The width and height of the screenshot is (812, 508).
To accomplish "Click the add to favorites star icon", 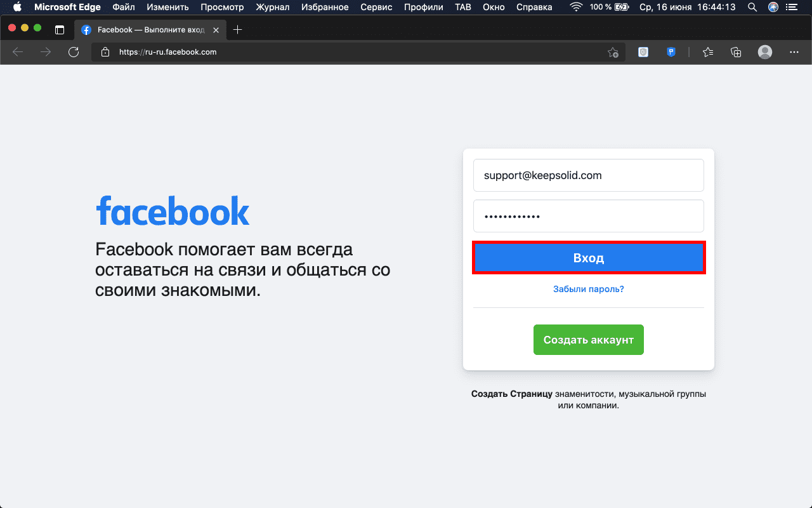I will 613,52.
